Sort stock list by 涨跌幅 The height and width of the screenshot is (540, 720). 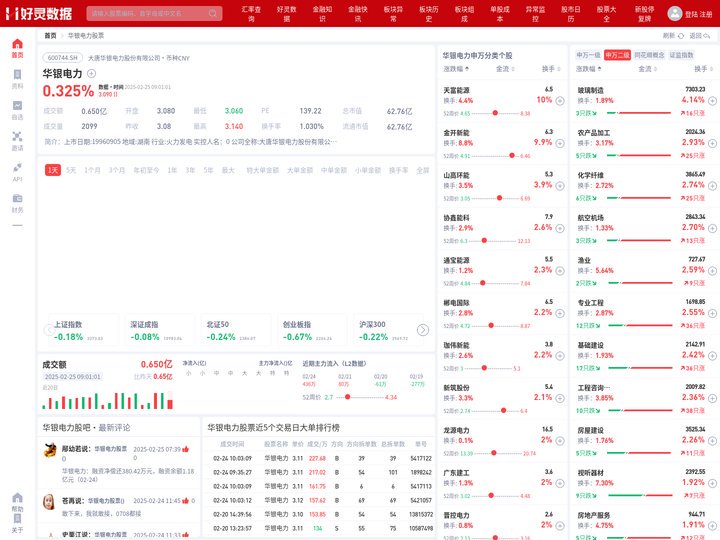tap(456, 69)
